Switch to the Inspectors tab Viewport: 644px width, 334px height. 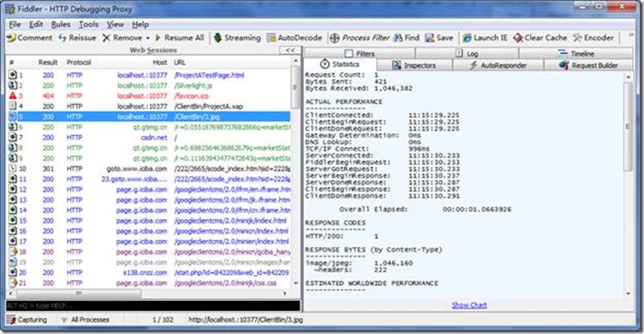coord(414,65)
